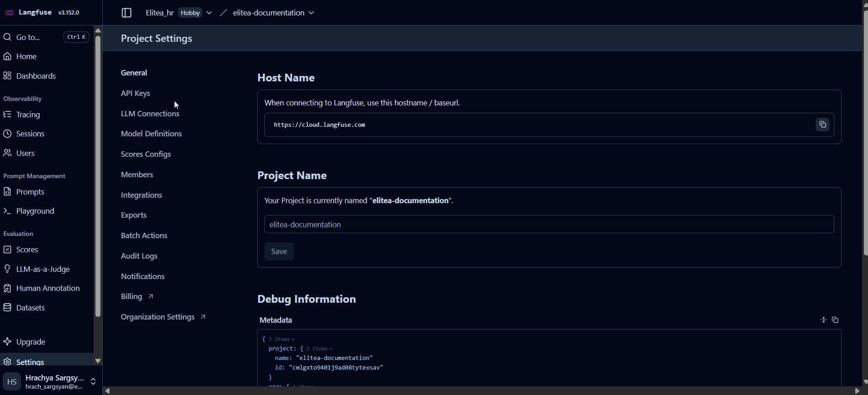Select the API Keys settings tab
The image size is (868, 395).
[x=135, y=93]
